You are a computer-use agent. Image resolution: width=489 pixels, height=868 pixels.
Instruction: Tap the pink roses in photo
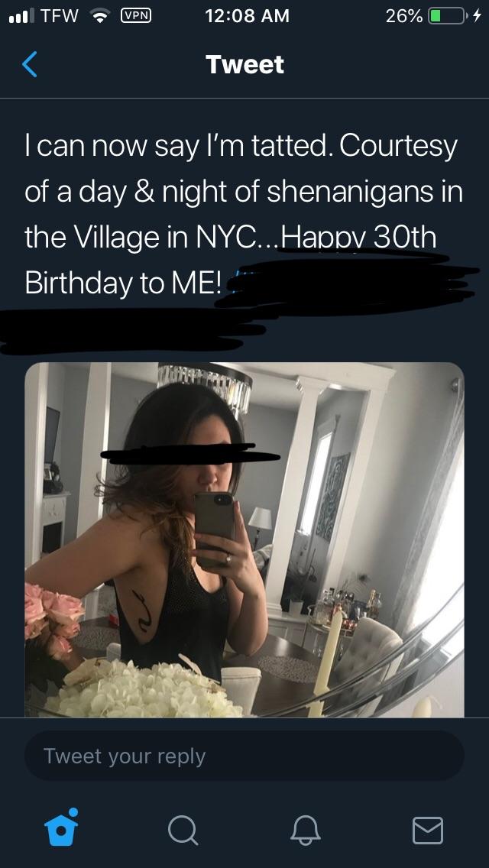coord(53,620)
